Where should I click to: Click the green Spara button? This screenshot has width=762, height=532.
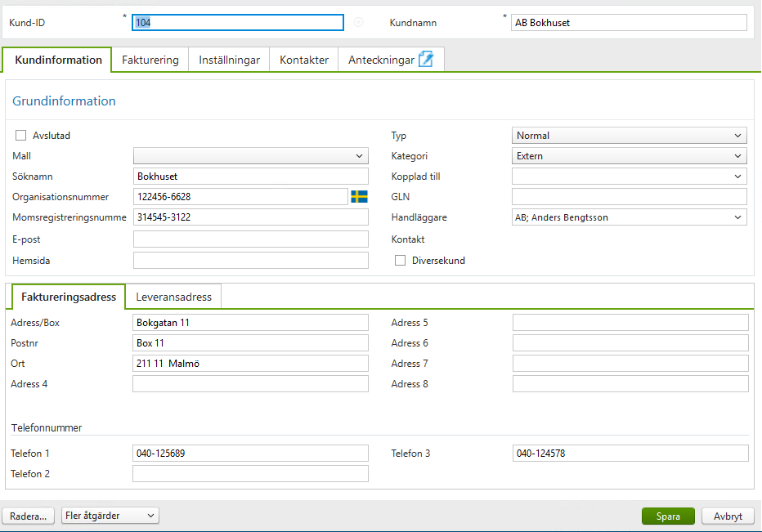pyautogui.click(x=668, y=516)
